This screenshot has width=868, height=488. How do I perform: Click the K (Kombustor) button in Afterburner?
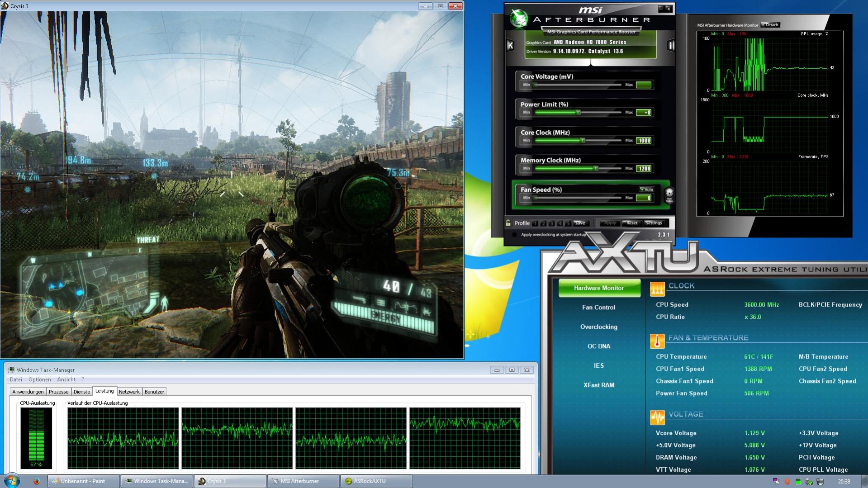pyautogui.click(x=510, y=45)
